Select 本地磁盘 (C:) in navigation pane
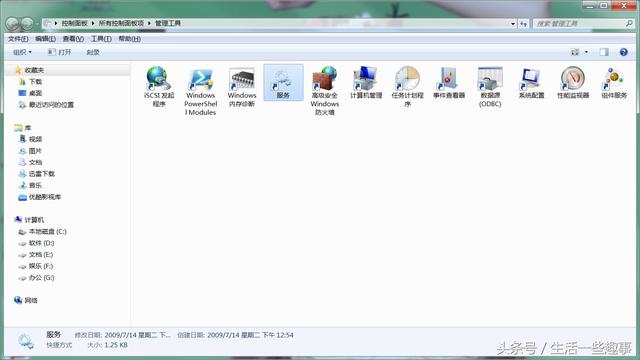 (42, 231)
